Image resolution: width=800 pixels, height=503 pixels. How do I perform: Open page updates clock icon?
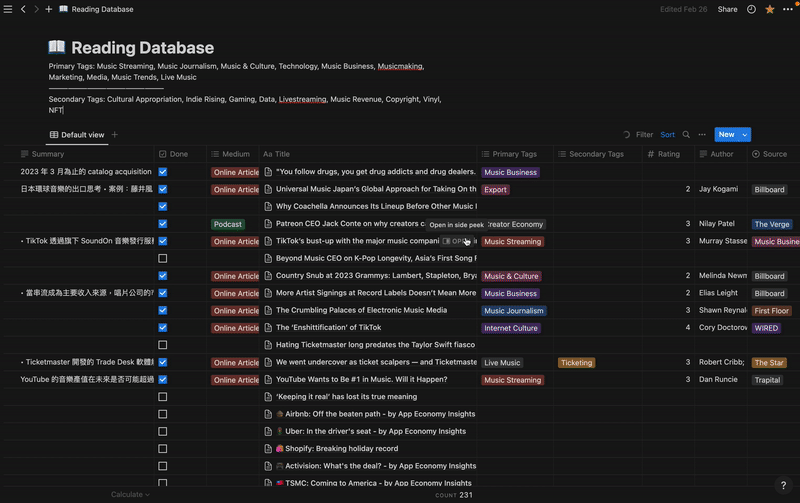(751, 9)
